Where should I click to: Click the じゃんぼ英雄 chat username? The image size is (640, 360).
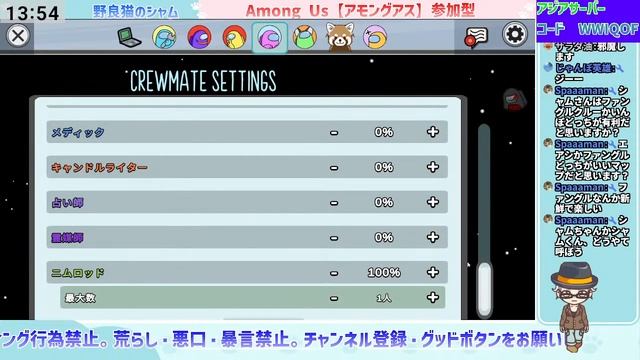click(583, 68)
